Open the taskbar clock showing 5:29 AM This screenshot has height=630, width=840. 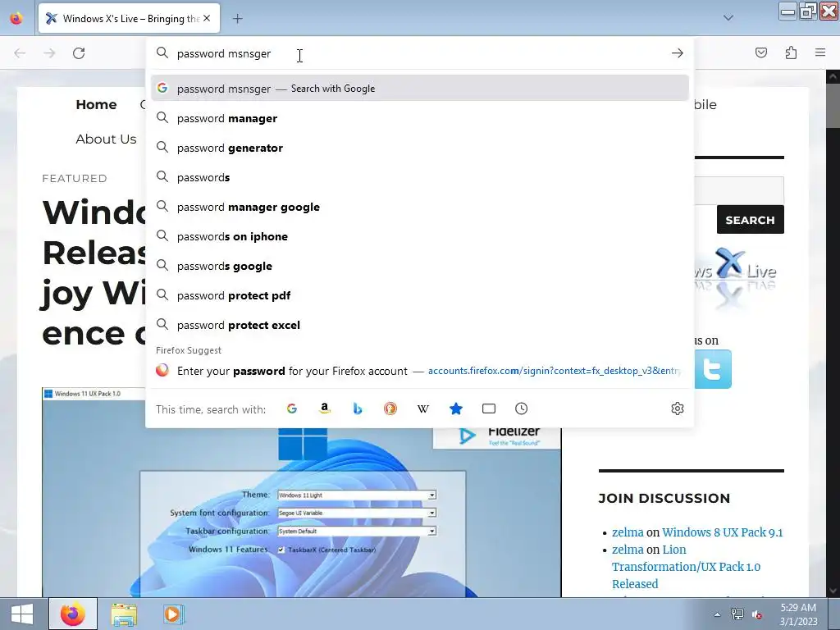(x=798, y=614)
